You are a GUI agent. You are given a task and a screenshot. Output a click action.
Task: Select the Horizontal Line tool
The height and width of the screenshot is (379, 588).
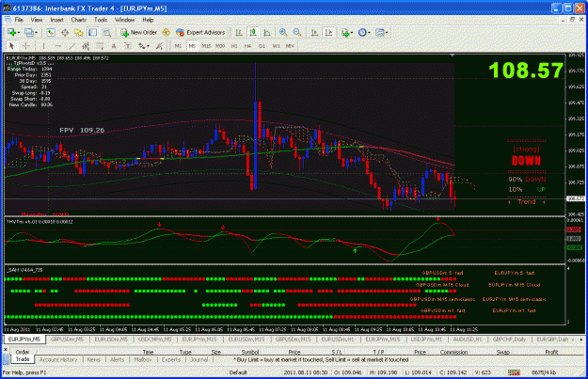[x=57, y=46]
